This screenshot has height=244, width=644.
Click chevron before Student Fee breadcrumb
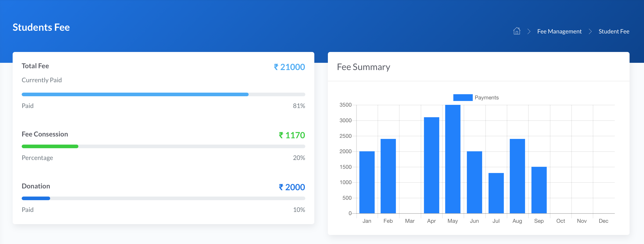click(590, 31)
